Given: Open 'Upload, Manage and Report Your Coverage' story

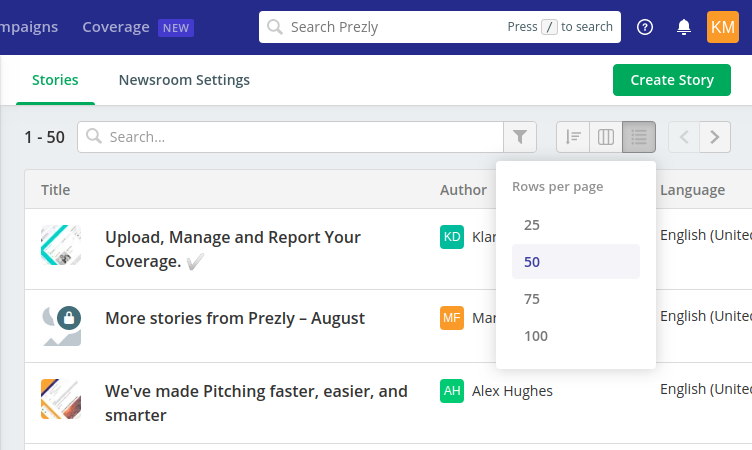Looking at the screenshot, I should click(233, 249).
